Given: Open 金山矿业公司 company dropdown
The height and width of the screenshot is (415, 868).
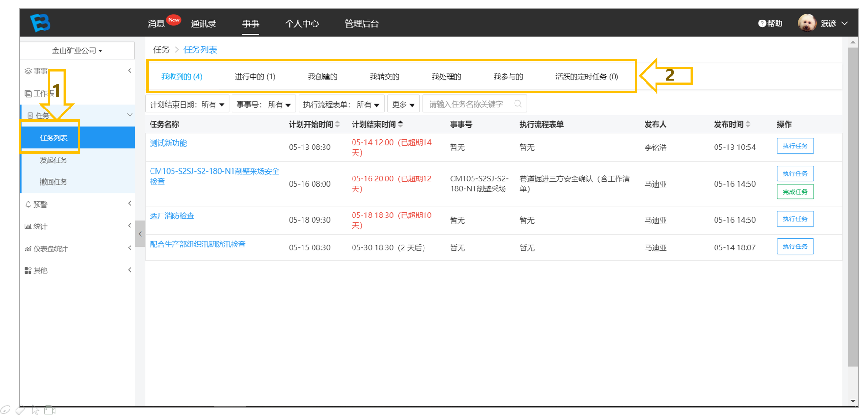Looking at the screenshot, I should coord(77,50).
